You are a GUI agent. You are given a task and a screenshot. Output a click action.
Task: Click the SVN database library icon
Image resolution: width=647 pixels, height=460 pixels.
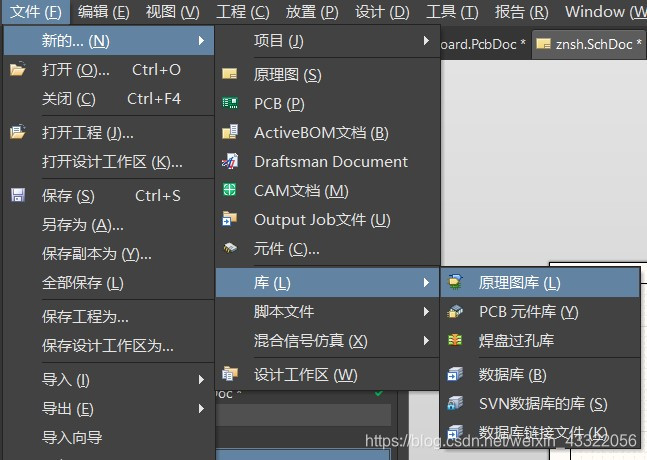click(455, 403)
